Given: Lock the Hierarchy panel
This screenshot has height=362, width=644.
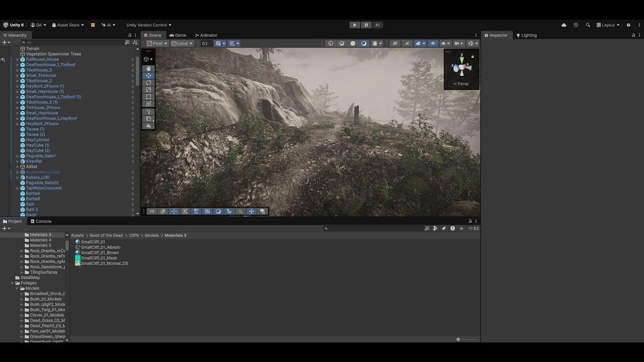Looking at the screenshot, I should tap(130, 35).
